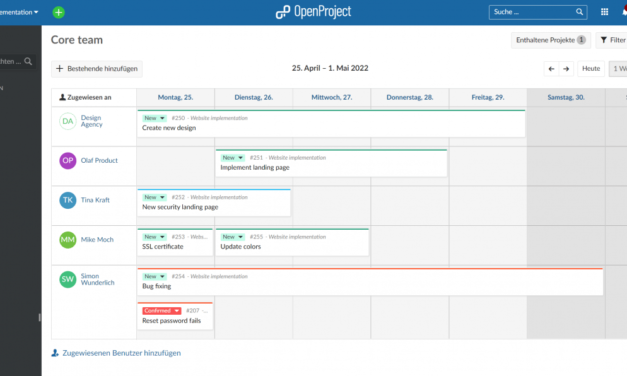Click the #251 work package ID
The width and height of the screenshot is (627, 376).
coord(256,158)
